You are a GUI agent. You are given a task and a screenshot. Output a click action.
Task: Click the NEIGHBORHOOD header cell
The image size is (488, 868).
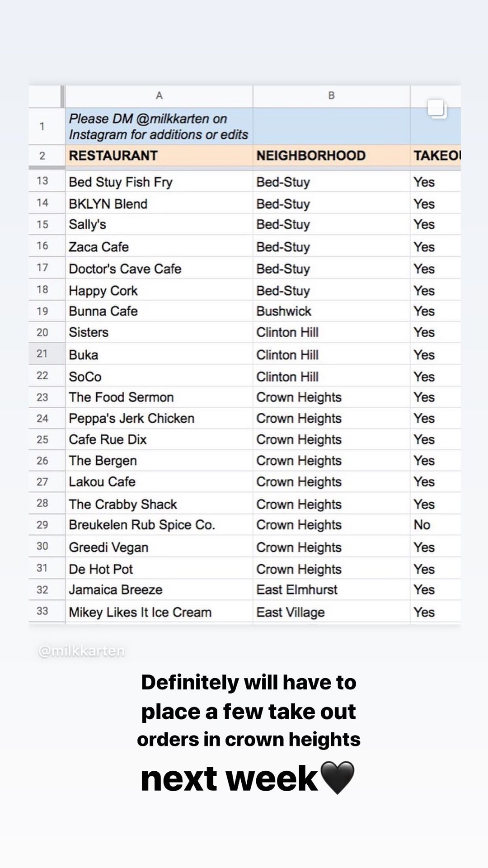(331, 156)
